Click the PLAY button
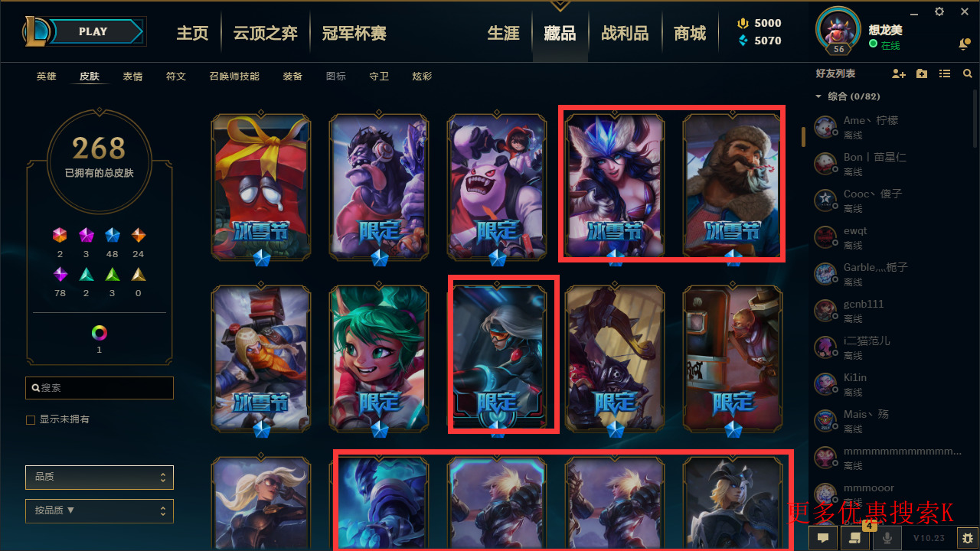This screenshot has width=980, height=551. click(93, 31)
